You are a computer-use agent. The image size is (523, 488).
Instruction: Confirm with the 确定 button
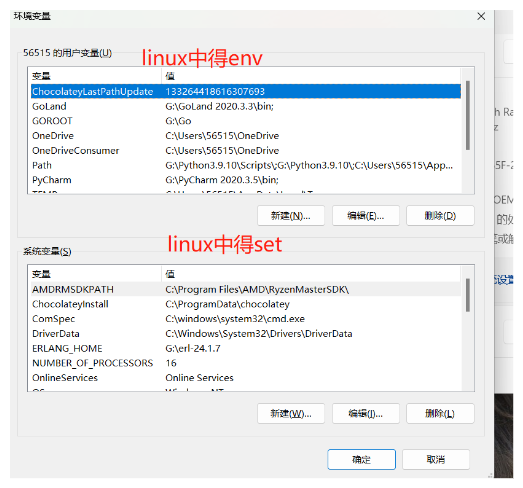pos(362,459)
